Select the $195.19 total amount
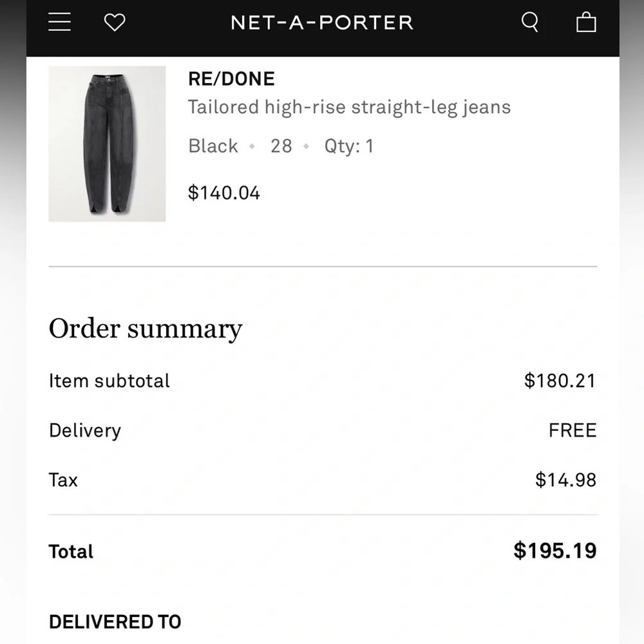Image resolution: width=644 pixels, height=644 pixels. pyautogui.click(x=555, y=551)
